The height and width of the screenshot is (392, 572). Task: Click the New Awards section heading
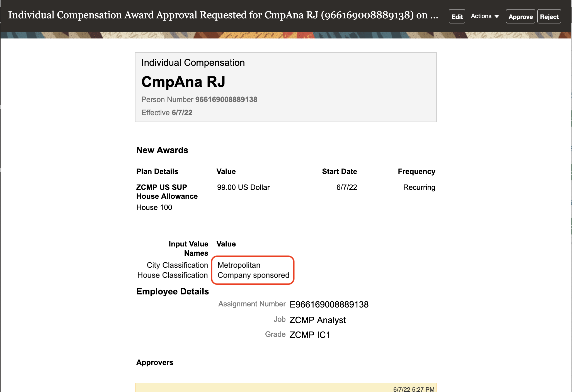pos(162,150)
